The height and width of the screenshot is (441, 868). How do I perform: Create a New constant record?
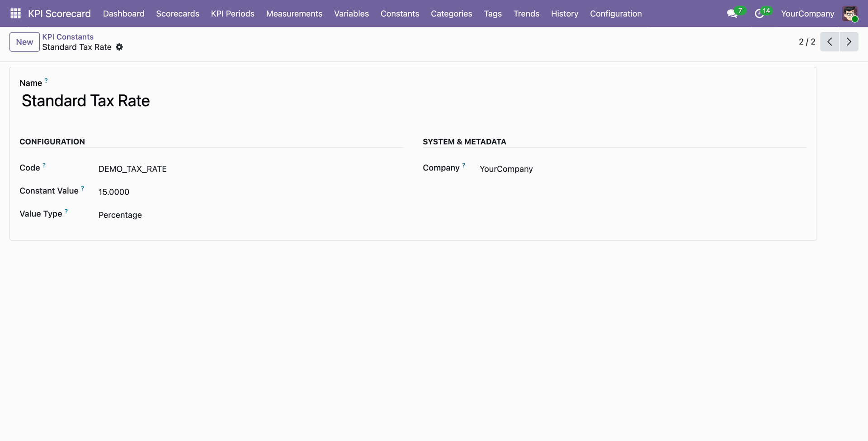pyautogui.click(x=24, y=42)
